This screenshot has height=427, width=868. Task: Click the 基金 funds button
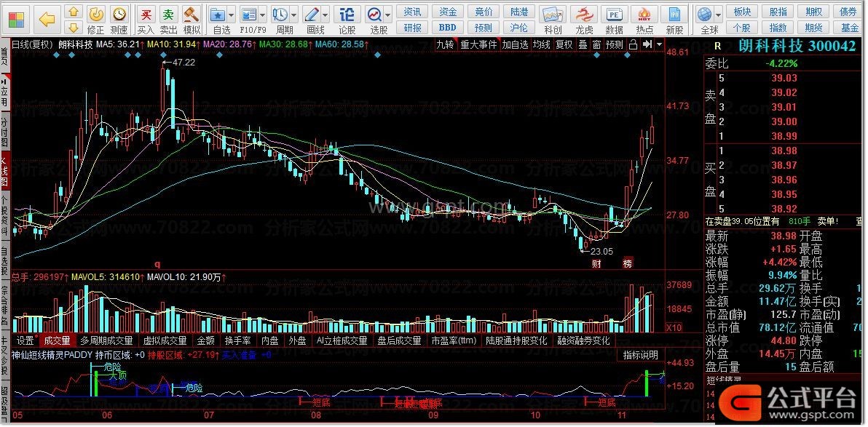pos(850,27)
